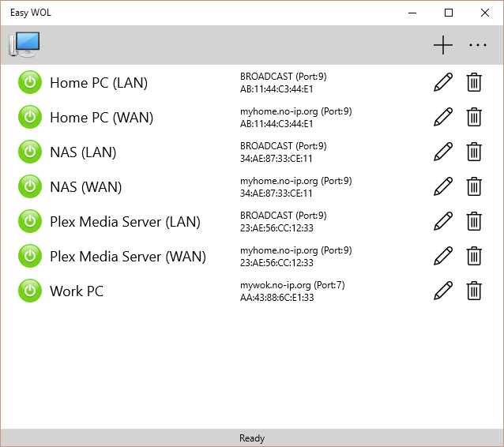Click the computer logo in the toolbar

point(24,45)
